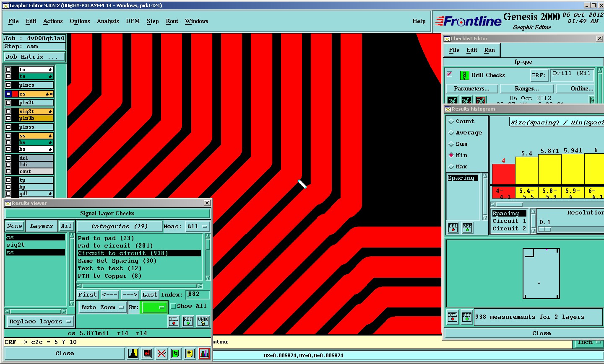This screenshot has height=364, width=604.
Task: Open the Rout menu
Action: click(x=172, y=21)
